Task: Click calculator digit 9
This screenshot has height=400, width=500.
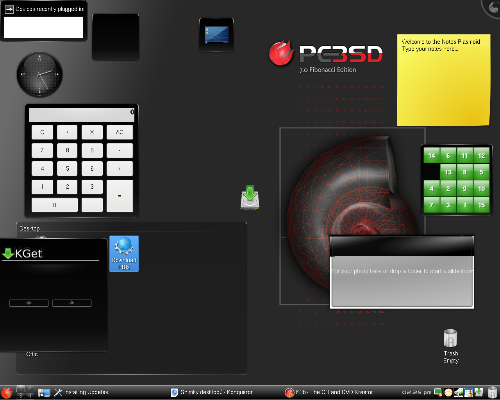Action: tap(92, 150)
